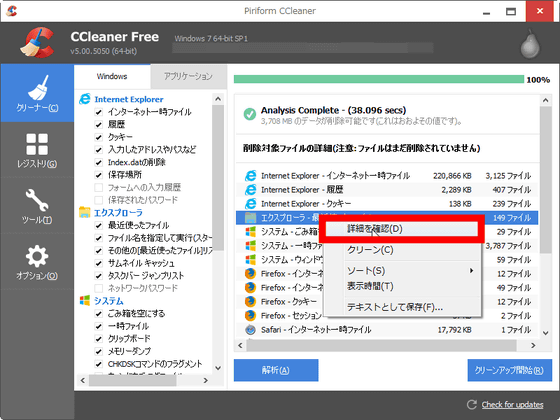Toggle 最近使ったファイル checkbox
Image resolution: width=560 pixels, height=420 pixels.
point(99,225)
